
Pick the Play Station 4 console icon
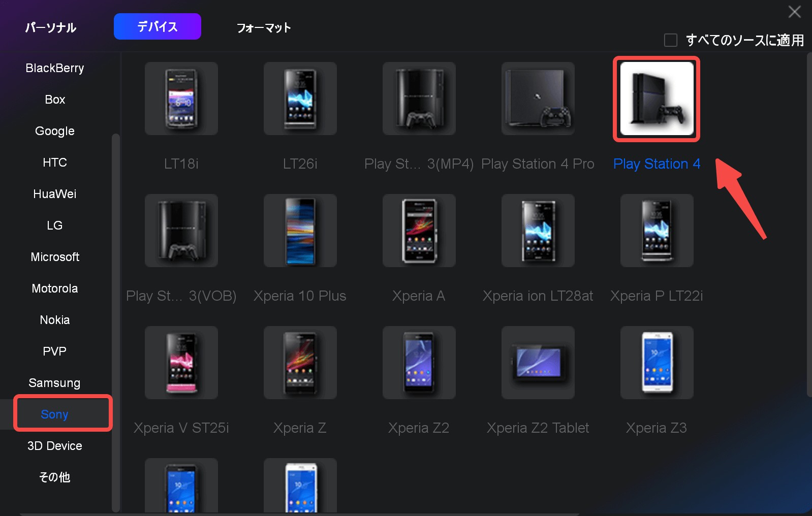[657, 99]
